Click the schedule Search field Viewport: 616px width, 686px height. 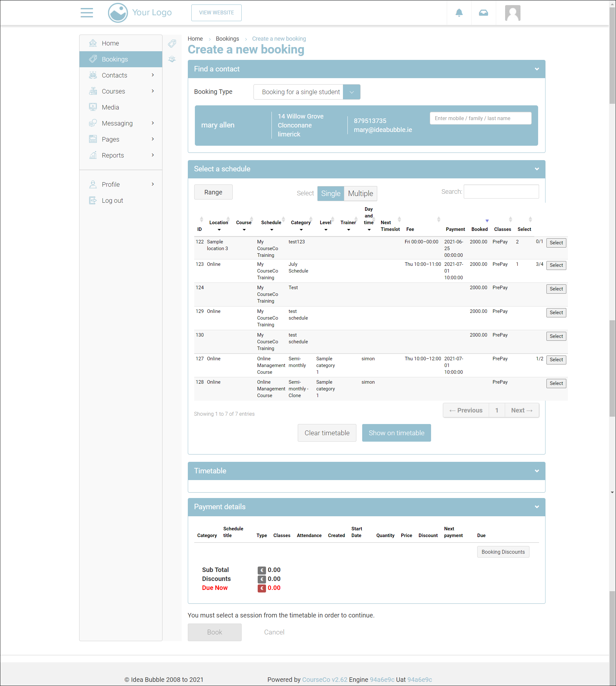pos(501,192)
